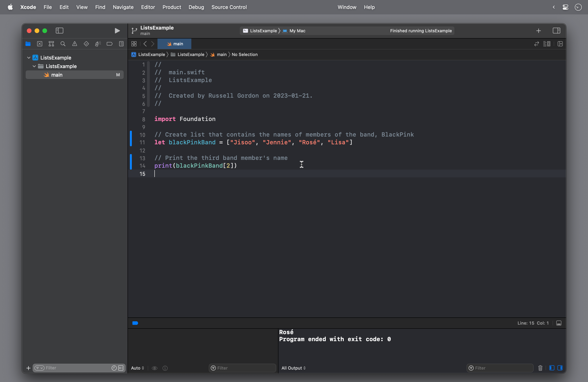Toggle the left navigator sidebar

pyautogui.click(x=59, y=31)
